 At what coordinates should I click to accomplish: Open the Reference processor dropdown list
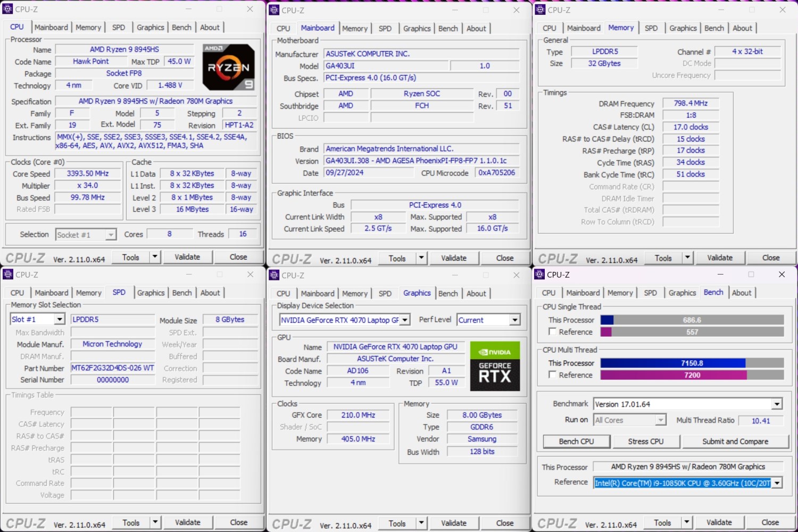pyautogui.click(x=777, y=483)
